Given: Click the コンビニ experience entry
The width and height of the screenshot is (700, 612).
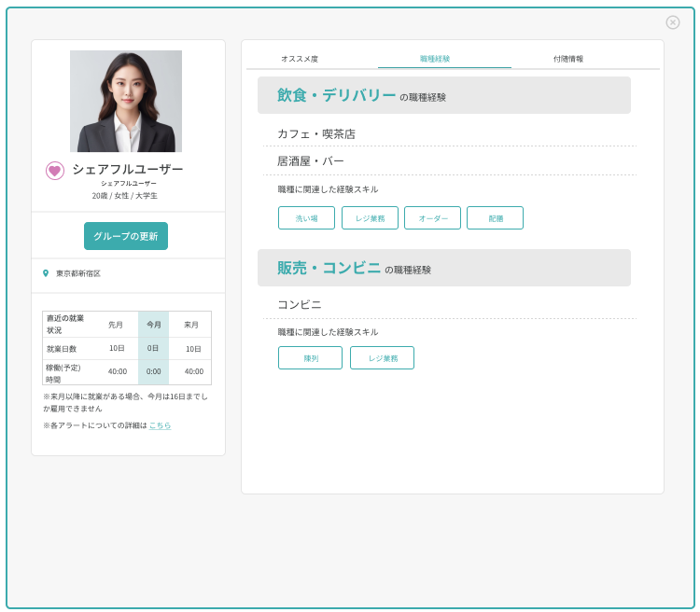Looking at the screenshot, I should point(300,305).
